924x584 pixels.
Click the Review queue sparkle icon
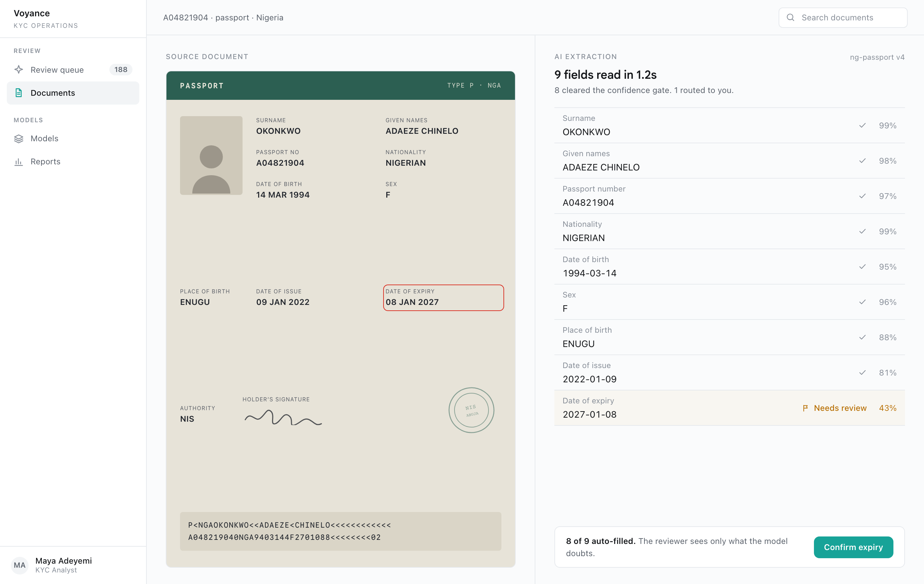pyautogui.click(x=19, y=70)
